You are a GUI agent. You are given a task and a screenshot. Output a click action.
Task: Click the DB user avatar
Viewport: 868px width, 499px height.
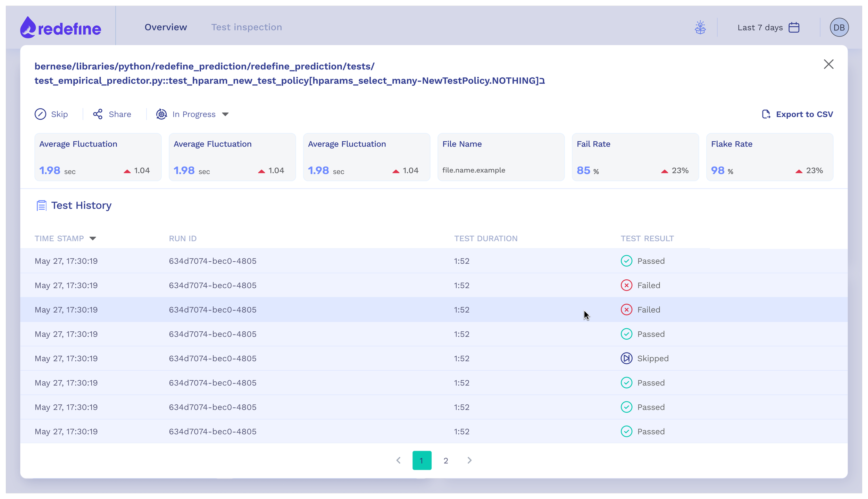(839, 27)
